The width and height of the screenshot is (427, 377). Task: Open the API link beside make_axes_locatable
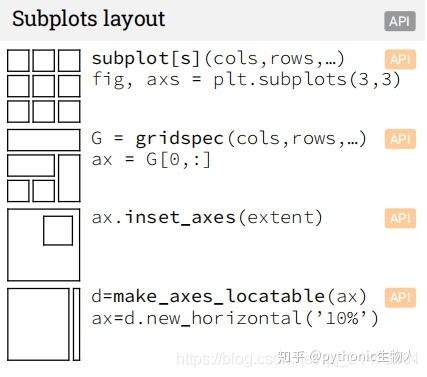click(400, 297)
